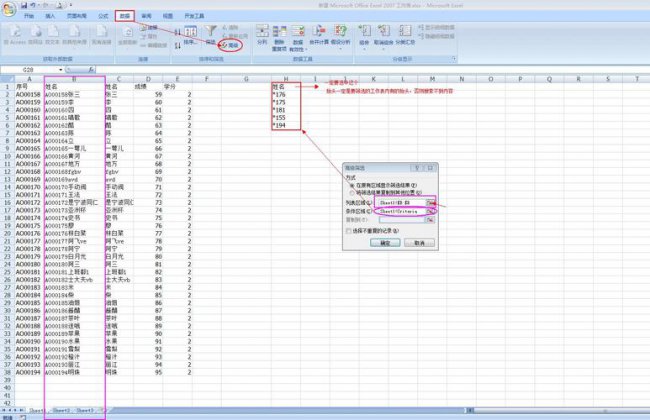
Task: Select column header H
Action: point(286,79)
